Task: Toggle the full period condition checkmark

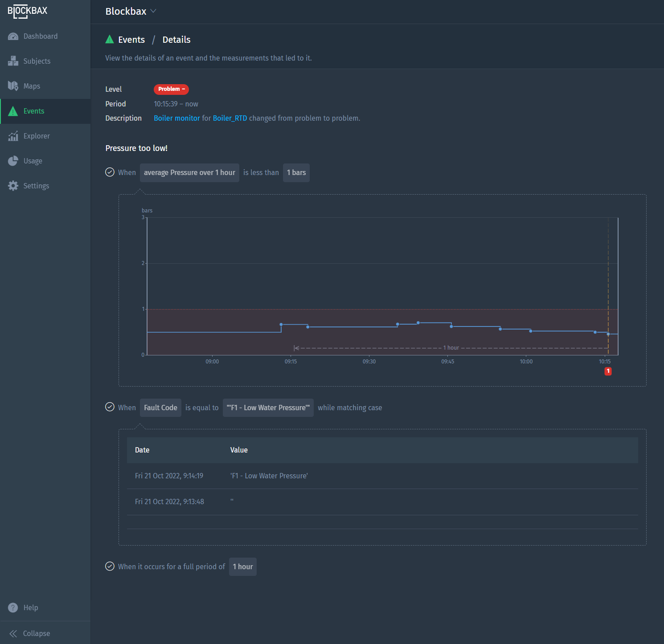Action: point(110,567)
